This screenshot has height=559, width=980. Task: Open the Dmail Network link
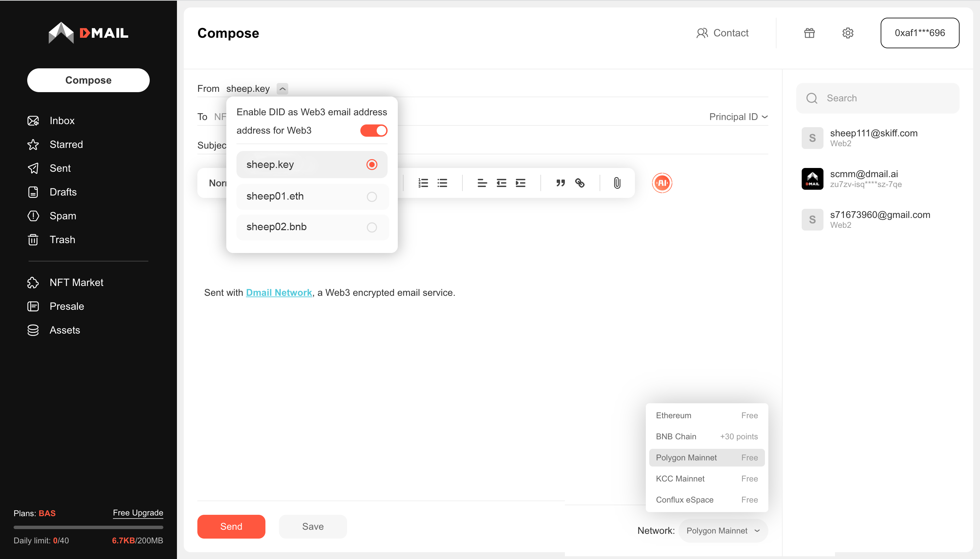pos(279,292)
